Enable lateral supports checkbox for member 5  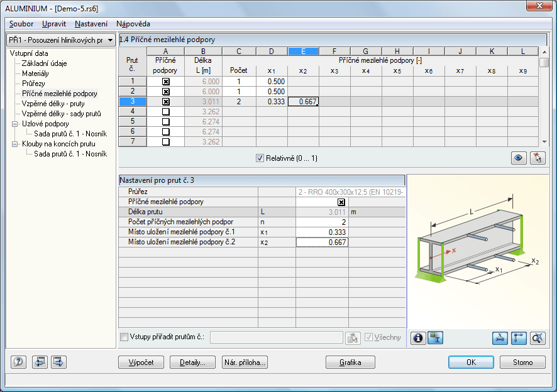(x=165, y=121)
